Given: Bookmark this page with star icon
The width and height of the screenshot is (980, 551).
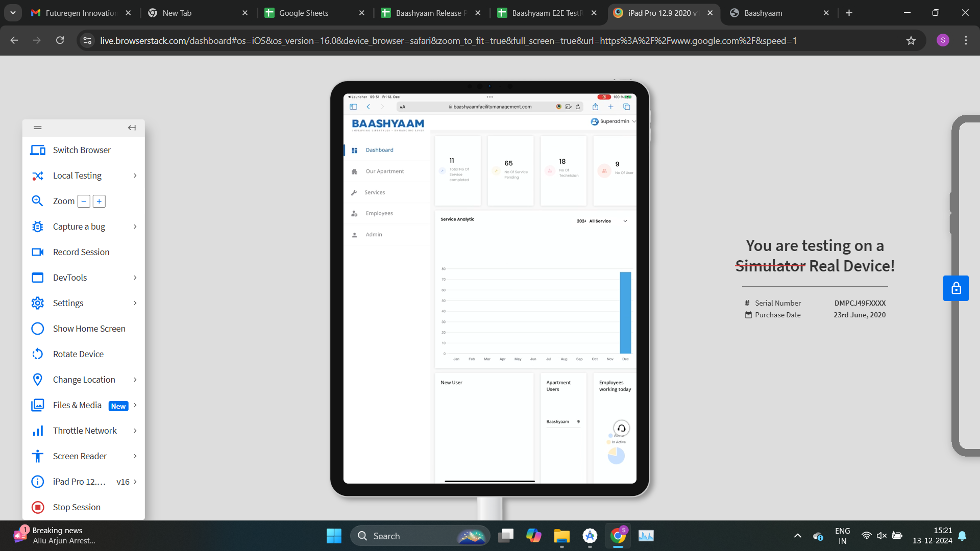Looking at the screenshot, I should pyautogui.click(x=911, y=40).
